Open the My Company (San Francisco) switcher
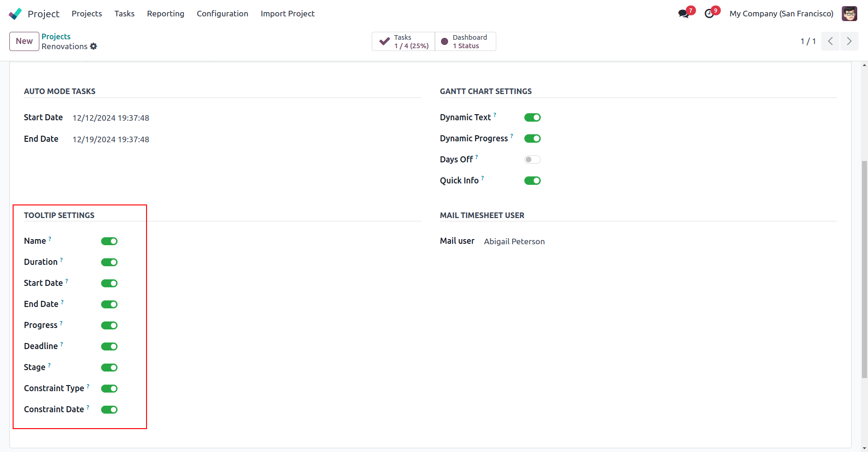The image size is (868, 452). [x=781, y=14]
